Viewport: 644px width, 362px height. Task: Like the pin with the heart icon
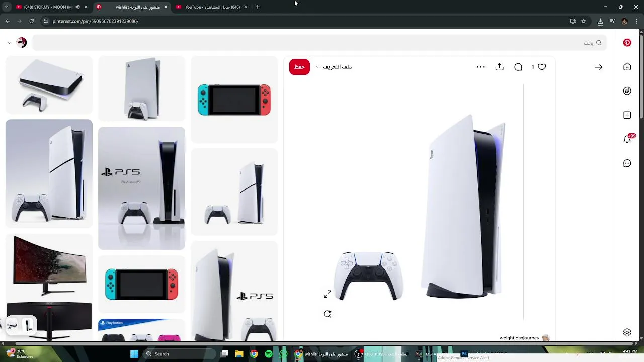[542, 67]
